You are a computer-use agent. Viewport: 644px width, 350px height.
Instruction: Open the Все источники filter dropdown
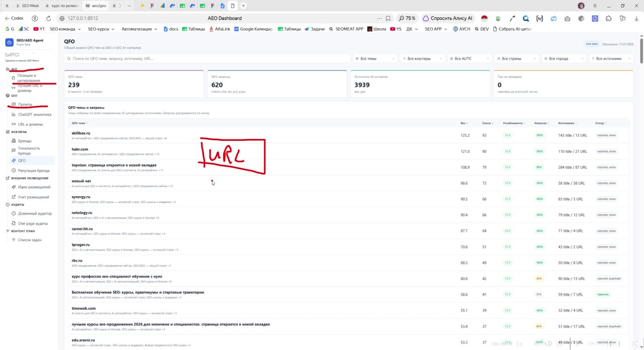click(611, 59)
